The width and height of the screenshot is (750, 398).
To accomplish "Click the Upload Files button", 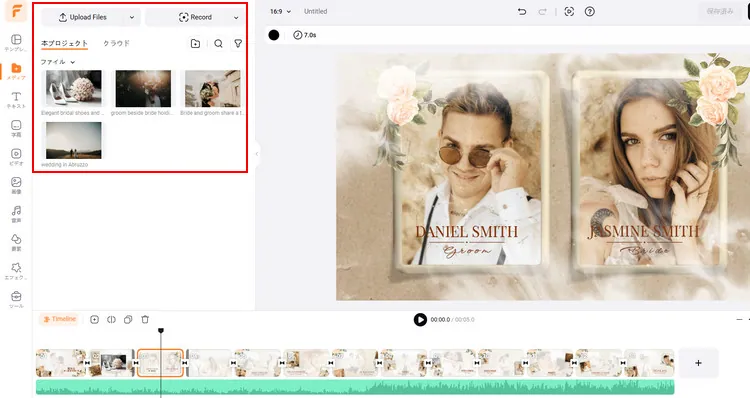I will pos(83,17).
